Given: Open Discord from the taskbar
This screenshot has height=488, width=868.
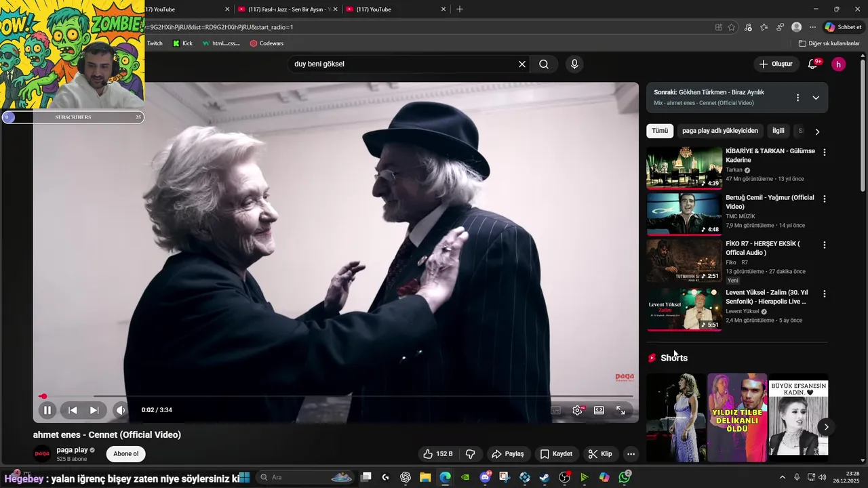Looking at the screenshot, I should pyautogui.click(x=486, y=477).
